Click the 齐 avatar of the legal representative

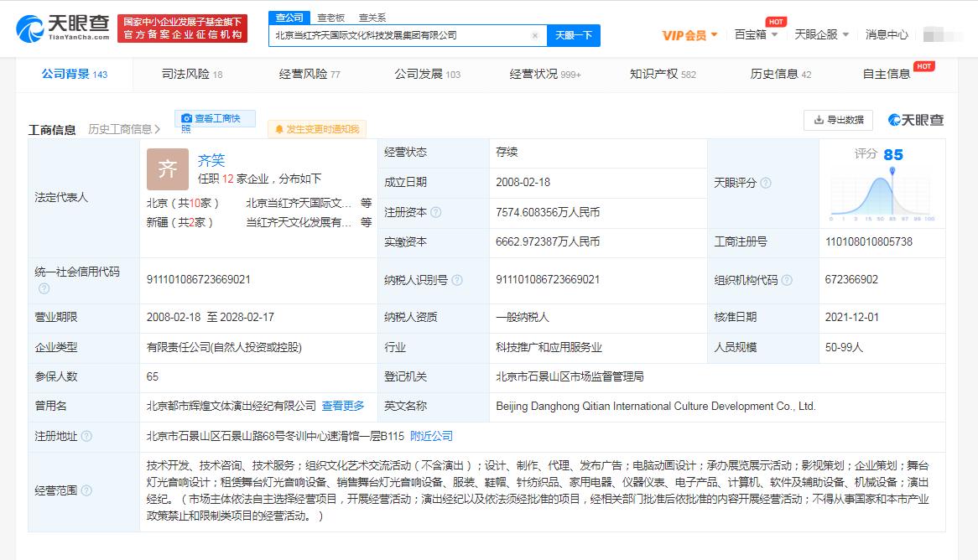click(x=167, y=169)
